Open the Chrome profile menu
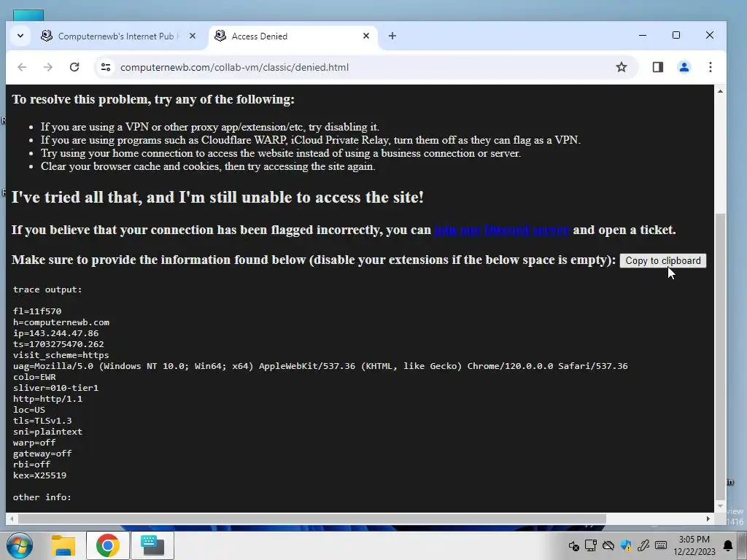The width and height of the screenshot is (747, 560). [x=684, y=67]
